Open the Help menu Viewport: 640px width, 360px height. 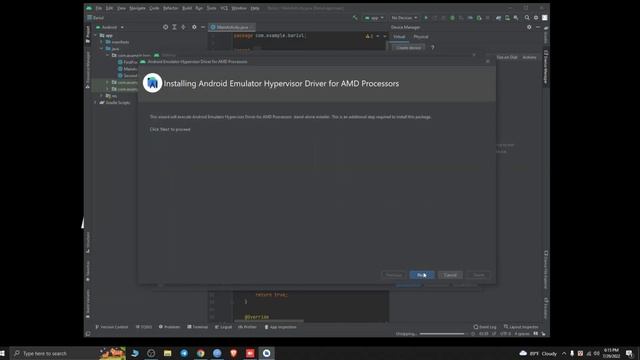(x=255, y=8)
